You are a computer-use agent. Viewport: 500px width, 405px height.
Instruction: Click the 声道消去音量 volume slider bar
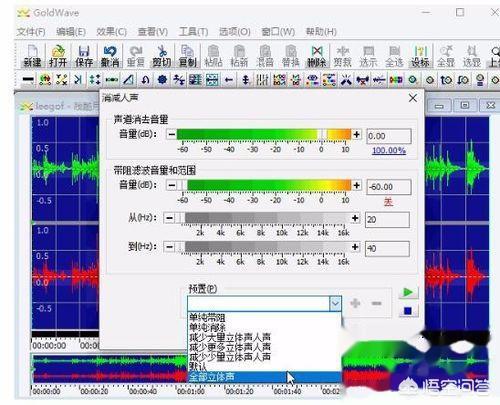pyautogui.click(x=264, y=134)
